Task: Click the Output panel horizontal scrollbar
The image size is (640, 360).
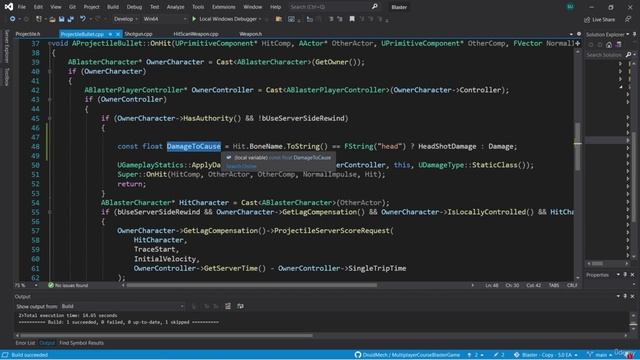Action: coord(167,336)
